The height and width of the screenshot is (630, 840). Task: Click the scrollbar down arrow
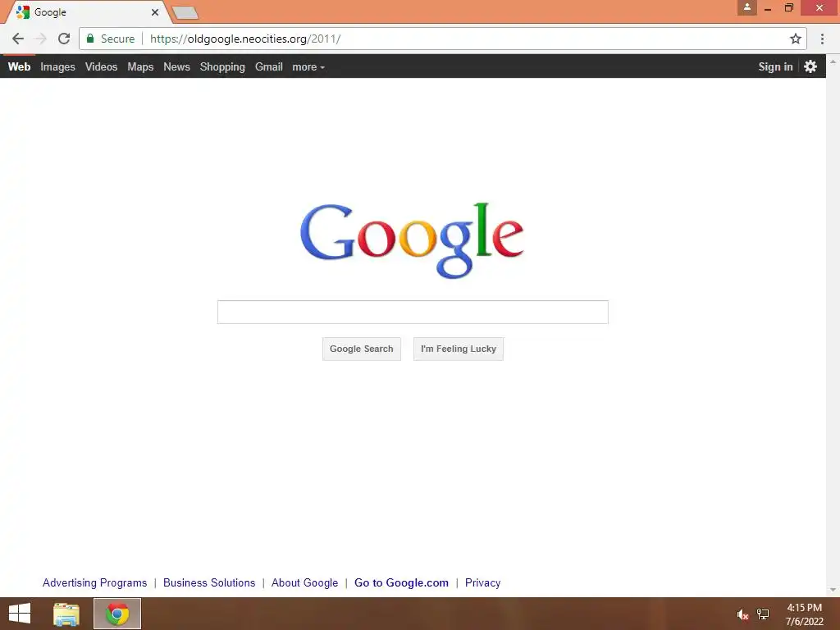coord(833,590)
